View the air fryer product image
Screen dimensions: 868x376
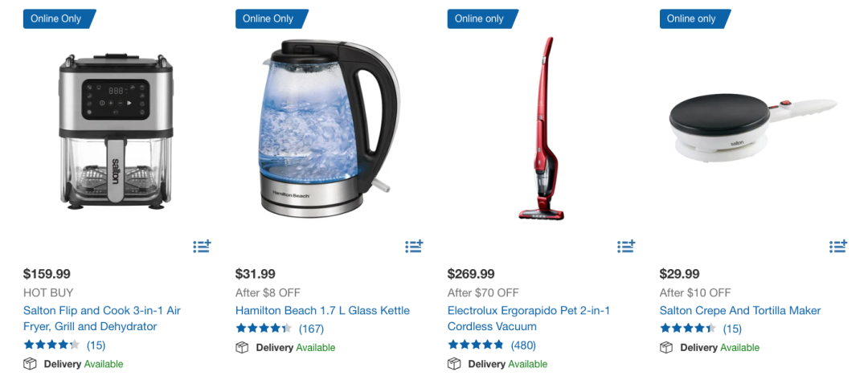tap(116, 131)
